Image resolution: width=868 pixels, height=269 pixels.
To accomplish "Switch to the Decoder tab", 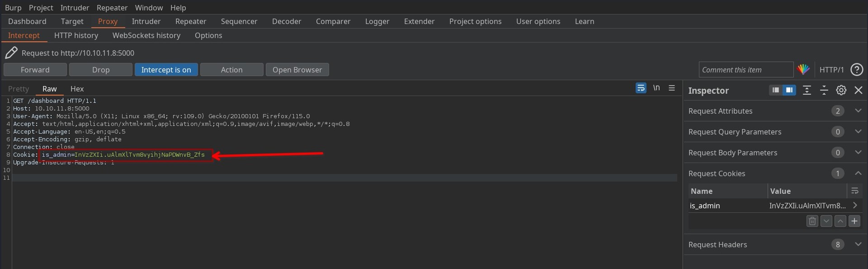I will click(x=287, y=21).
